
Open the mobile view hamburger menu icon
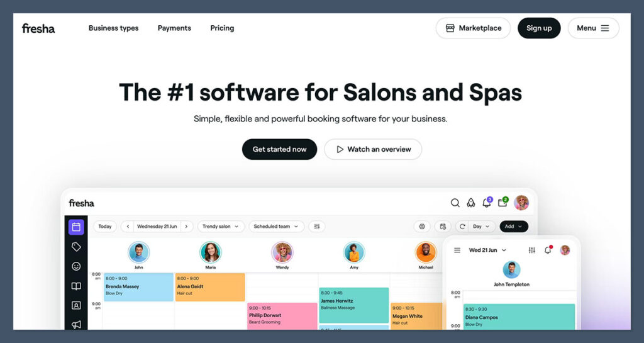[x=457, y=250]
